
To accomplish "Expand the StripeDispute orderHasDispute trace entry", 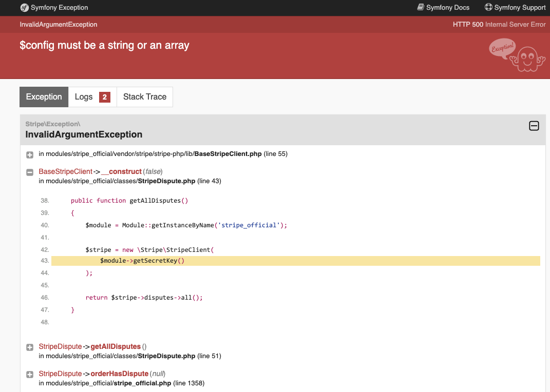I will click(30, 375).
